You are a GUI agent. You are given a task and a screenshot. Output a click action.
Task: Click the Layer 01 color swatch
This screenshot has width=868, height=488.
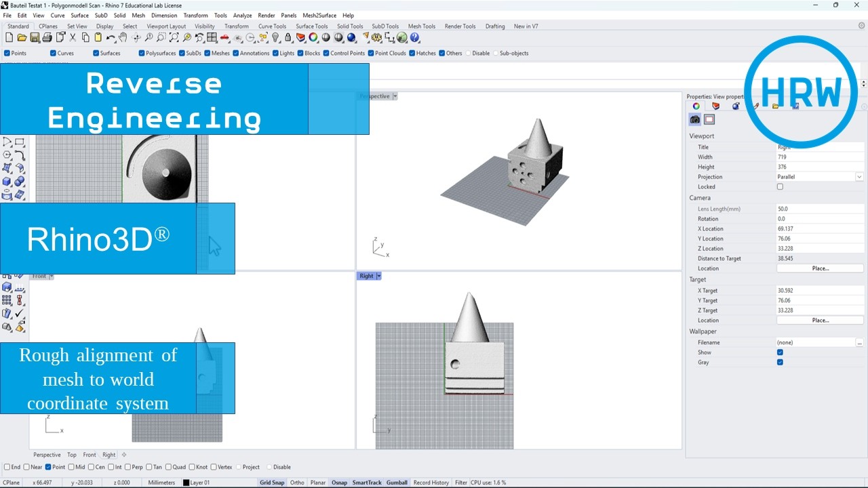186,483
